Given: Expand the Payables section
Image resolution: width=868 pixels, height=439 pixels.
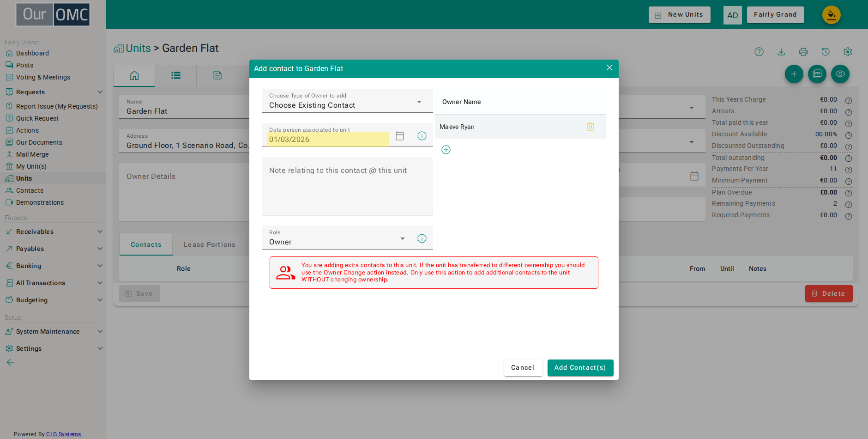Looking at the screenshot, I should [53, 249].
